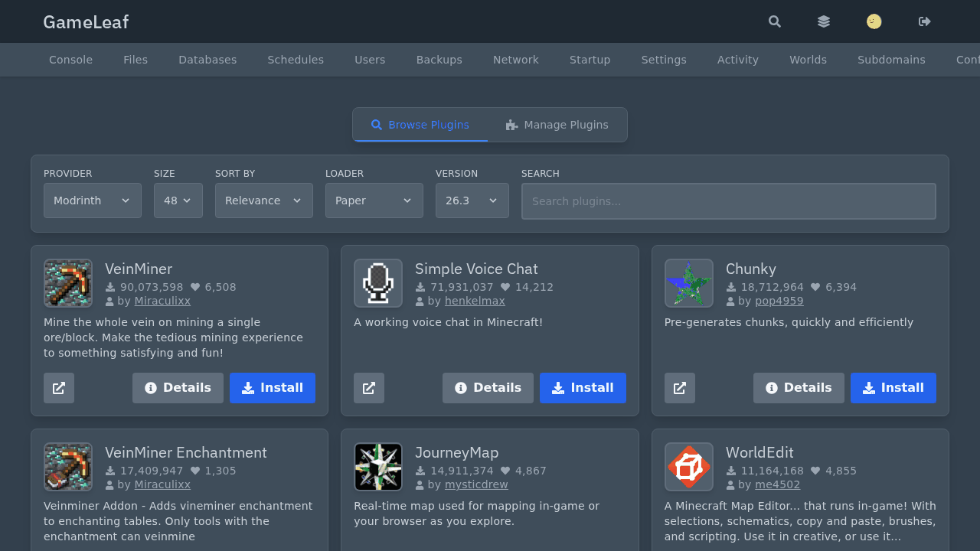Click the VeinMiner Enchantment plugin icon
This screenshot has height=551, width=980.
(x=68, y=467)
